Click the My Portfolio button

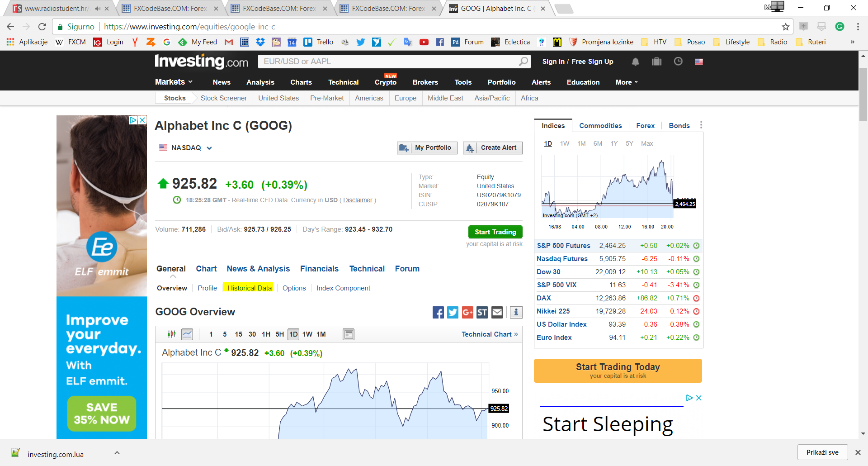[427, 148]
